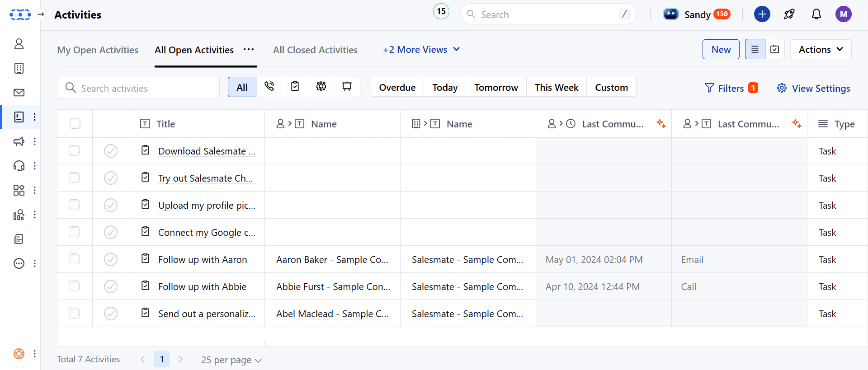Tick checkbox for Follow up with Aaron

[74, 259]
